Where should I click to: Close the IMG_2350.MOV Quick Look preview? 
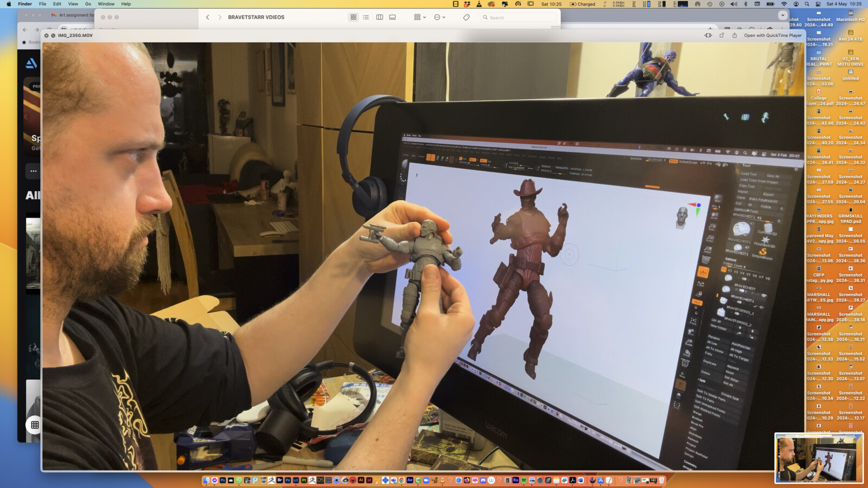(46, 35)
